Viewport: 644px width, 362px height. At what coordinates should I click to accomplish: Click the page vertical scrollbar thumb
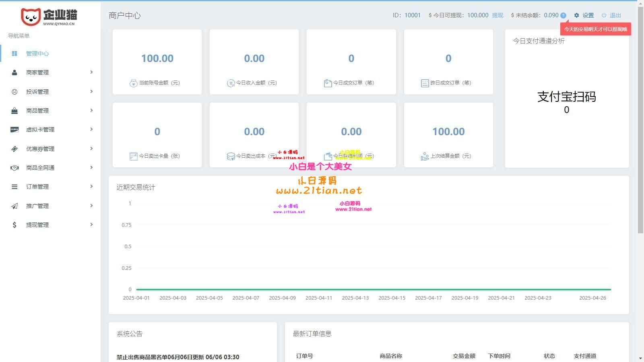pyautogui.click(x=640, y=121)
